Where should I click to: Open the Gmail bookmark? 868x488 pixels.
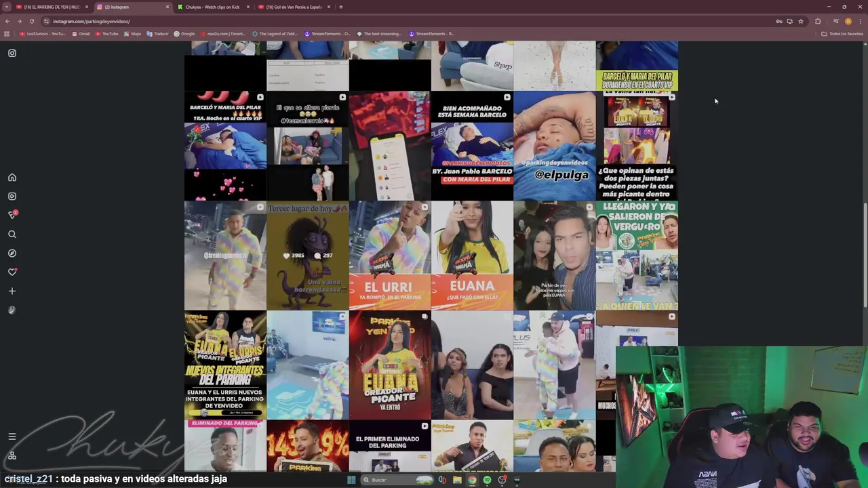point(81,34)
